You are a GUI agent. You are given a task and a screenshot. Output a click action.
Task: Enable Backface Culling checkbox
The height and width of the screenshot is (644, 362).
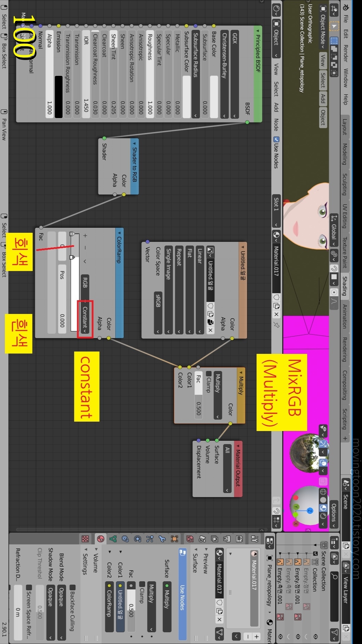(x=72, y=587)
